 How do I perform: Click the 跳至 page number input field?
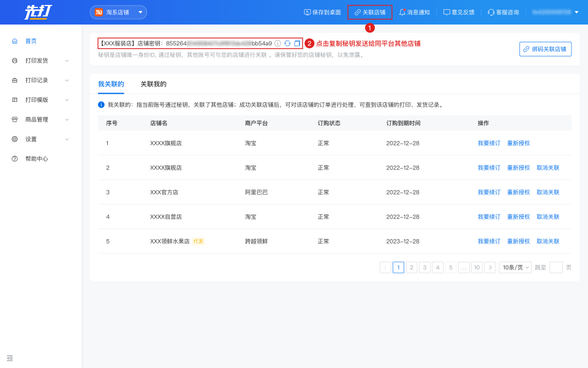(x=556, y=267)
